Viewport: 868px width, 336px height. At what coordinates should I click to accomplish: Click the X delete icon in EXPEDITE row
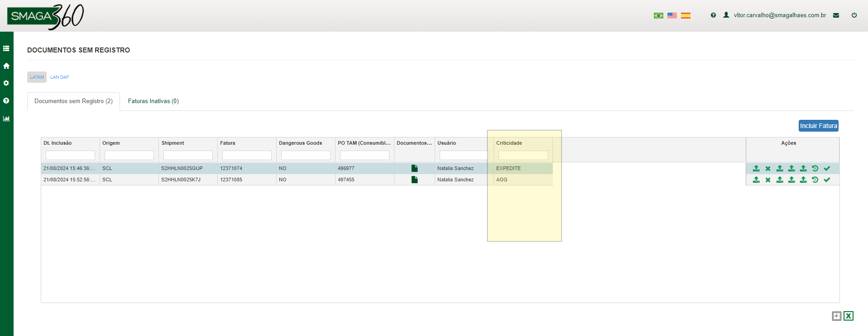click(x=768, y=168)
